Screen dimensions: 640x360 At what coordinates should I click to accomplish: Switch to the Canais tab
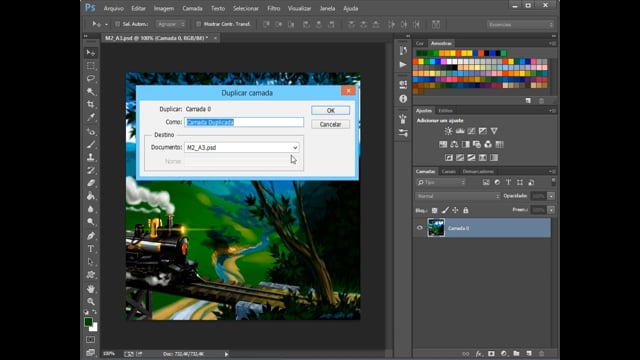448,171
